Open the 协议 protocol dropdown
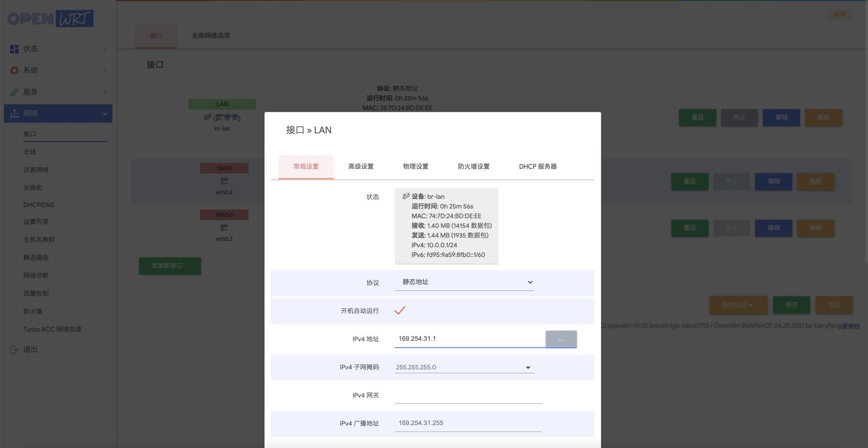868x448 pixels. pos(464,282)
